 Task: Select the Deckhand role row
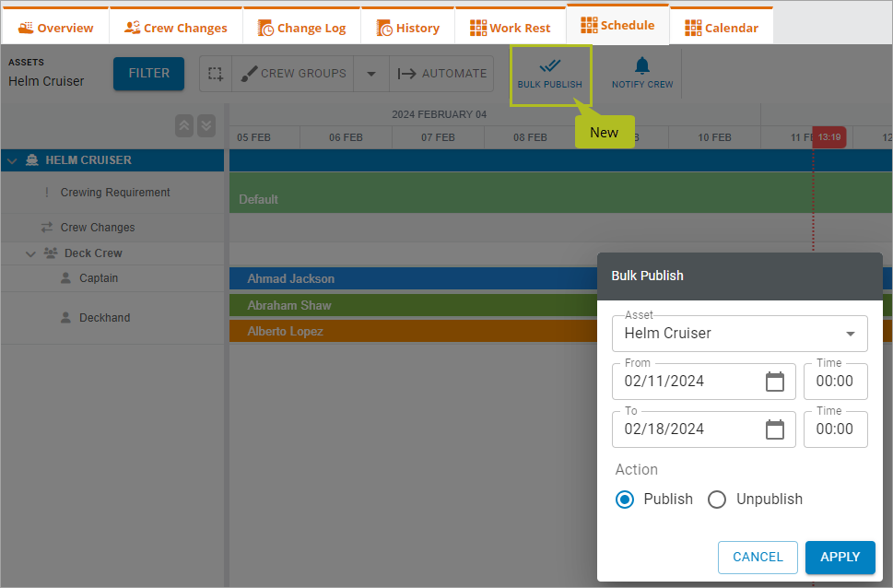point(112,318)
